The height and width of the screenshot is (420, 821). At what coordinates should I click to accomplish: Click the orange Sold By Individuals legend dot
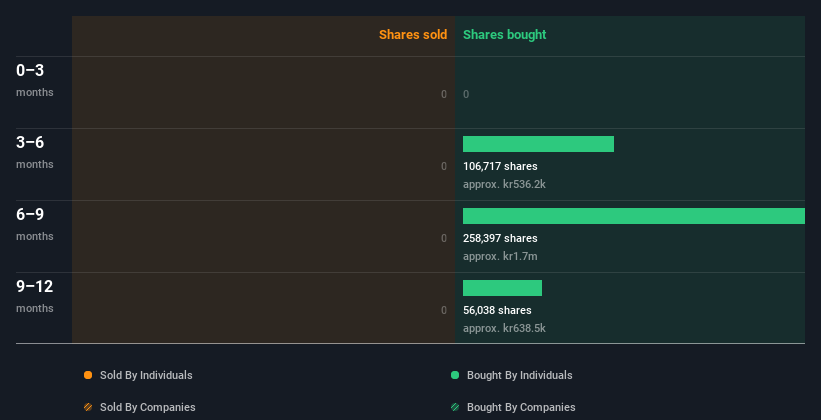point(88,375)
